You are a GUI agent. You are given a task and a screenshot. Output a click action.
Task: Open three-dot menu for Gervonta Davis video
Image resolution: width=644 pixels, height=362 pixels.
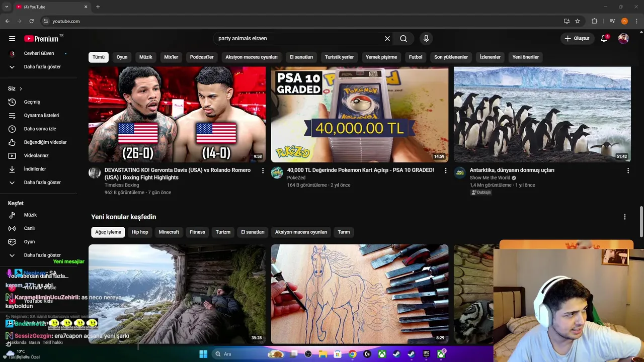263,171
